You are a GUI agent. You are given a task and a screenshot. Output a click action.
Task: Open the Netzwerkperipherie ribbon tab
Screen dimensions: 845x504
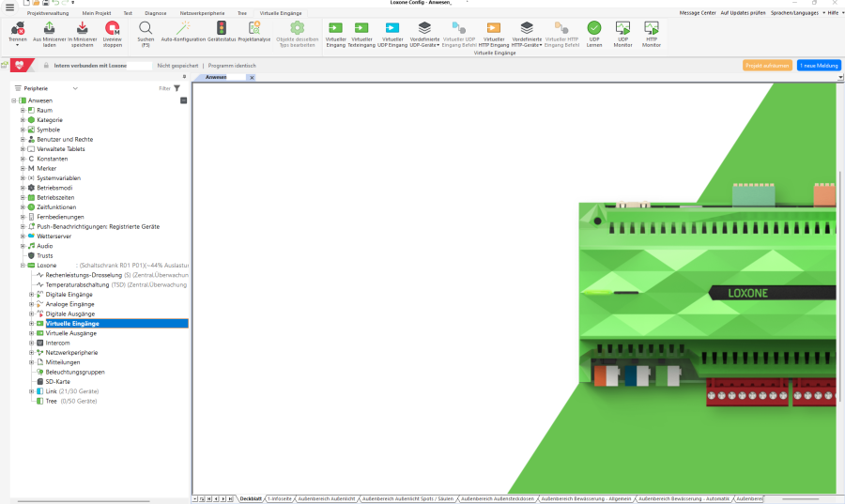tap(202, 13)
